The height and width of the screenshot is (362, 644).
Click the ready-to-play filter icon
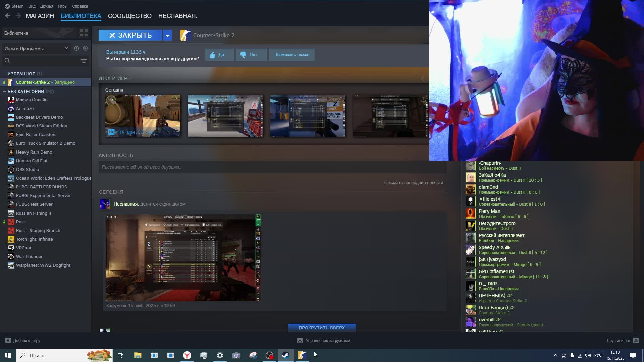click(x=85, y=48)
